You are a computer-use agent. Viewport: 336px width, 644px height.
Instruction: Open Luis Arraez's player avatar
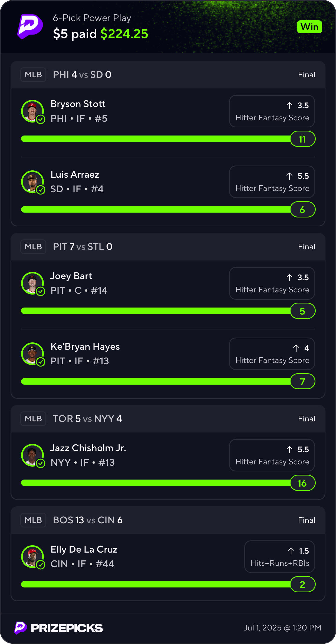coord(32,182)
